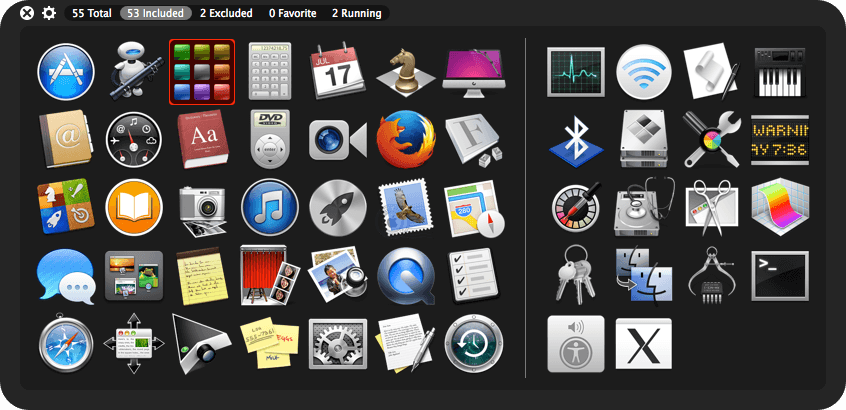The image size is (846, 410).
Task: Launch the Dashboard gauge icon
Action: 134,139
